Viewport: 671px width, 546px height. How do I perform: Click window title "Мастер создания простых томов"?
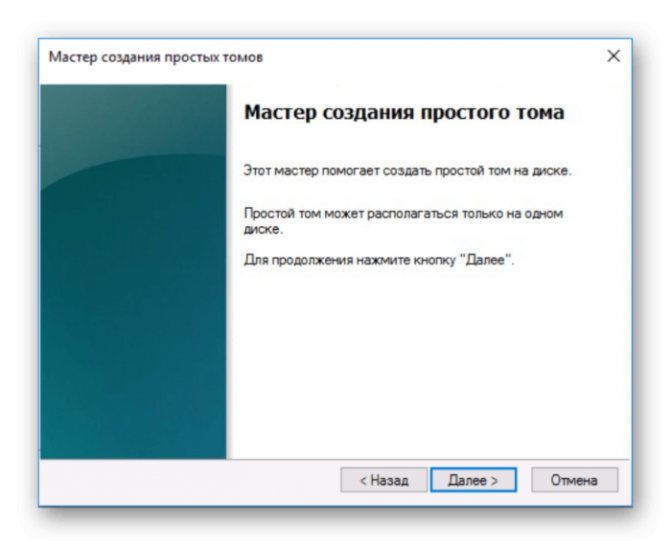156,57
